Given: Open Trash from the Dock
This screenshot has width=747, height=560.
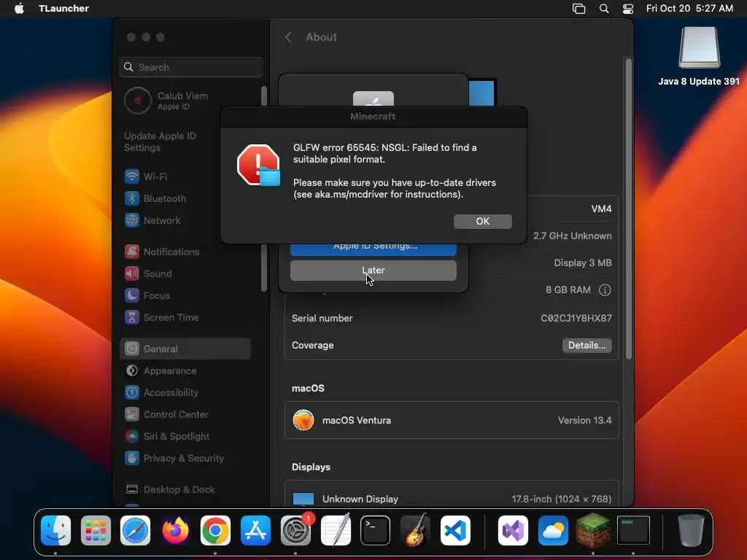Looking at the screenshot, I should click(691, 530).
